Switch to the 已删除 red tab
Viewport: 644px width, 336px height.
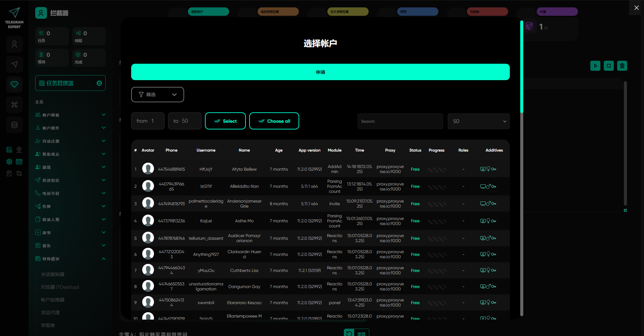pos(487,12)
